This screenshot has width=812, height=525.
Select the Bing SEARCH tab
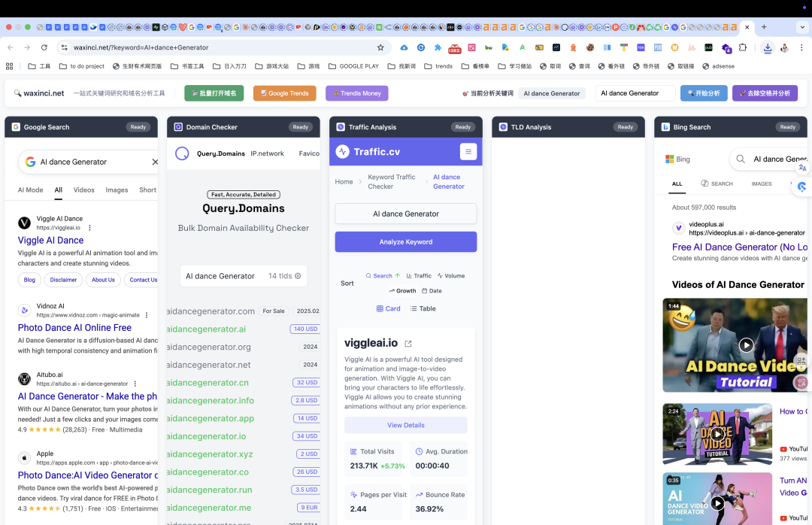click(x=717, y=184)
